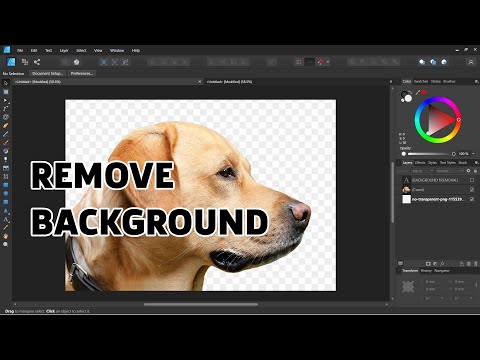Toggle visibility of the Curve layer
Image resolution: width=480 pixels, height=360 pixels.
click(x=472, y=189)
